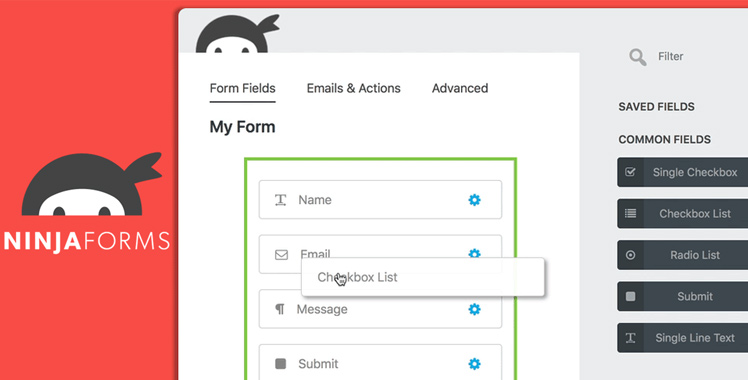Click the Ninja Forms logo in the header

[x=237, y=34]
